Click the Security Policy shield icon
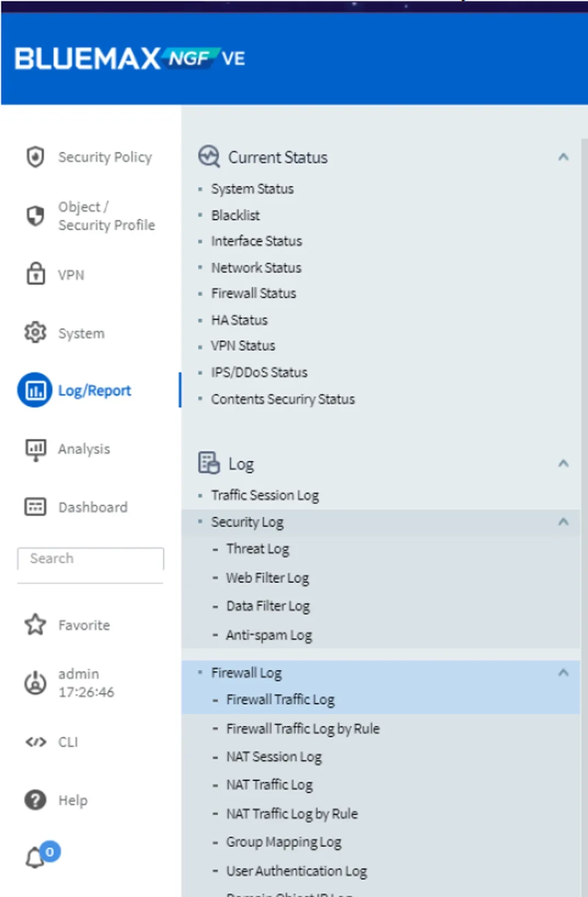The width and height of the screenshot is (588, 897). pos(36,157)
